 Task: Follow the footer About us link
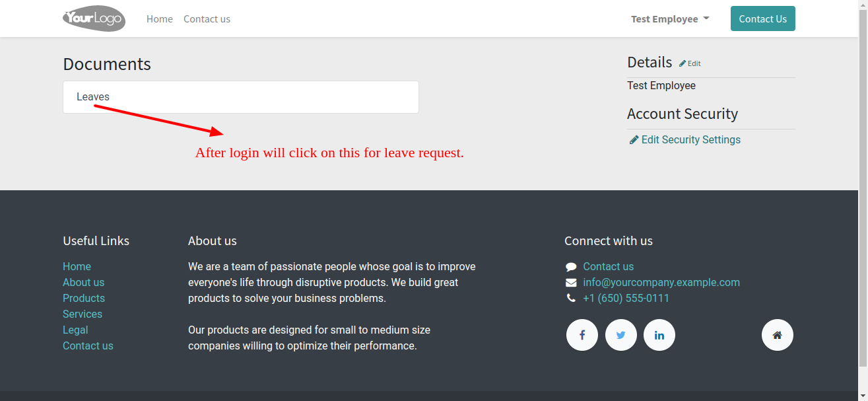pyautogui.click(x=83, y=282)
